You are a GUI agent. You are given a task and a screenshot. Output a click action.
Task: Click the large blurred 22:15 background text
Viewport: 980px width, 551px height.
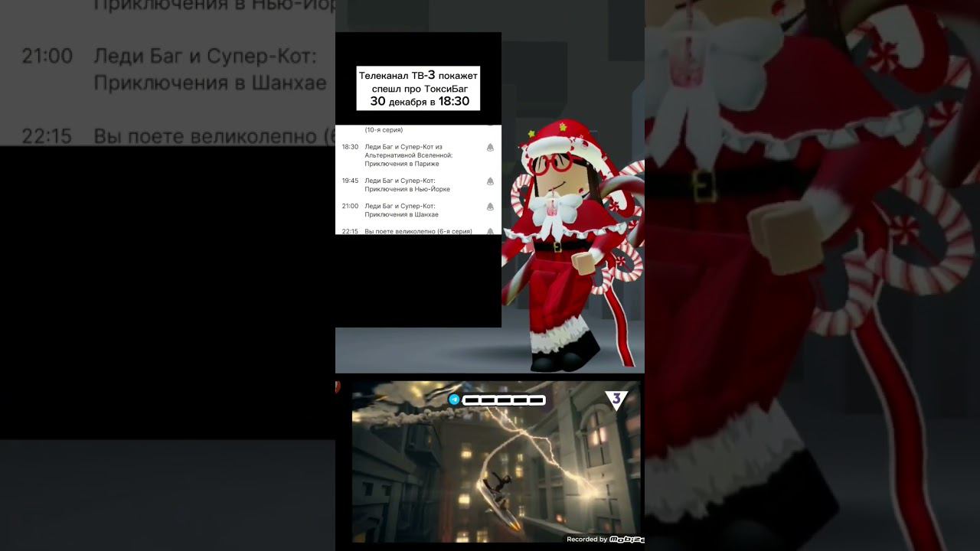pos(47,136)
